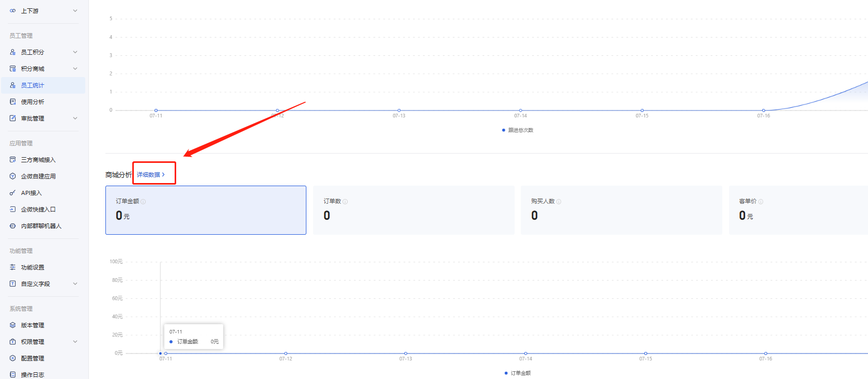Expand 自定义字段 submenu arrow
This screenshot has height=379, width=868.
[x=75, y=284]
